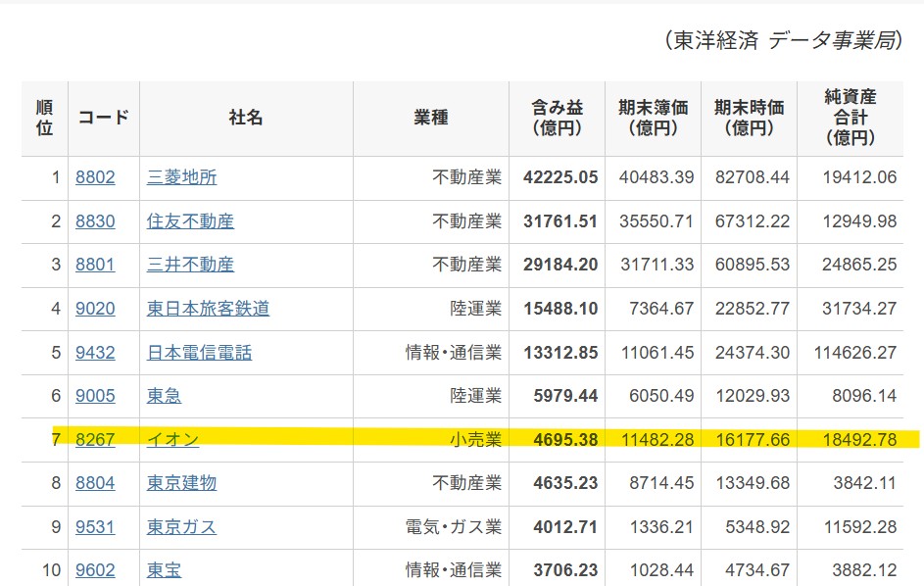
Task: Select the value 15488.10
Action: 560,309
